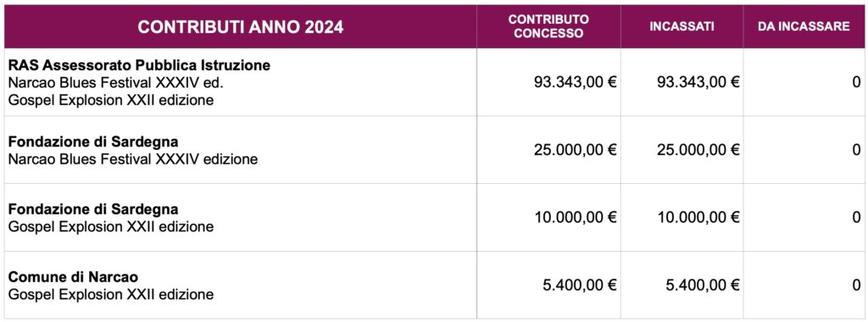Select the 10.000,00 € contributo concesso value
The width and height of the screenshot is (868, 322).
[576, 218]
